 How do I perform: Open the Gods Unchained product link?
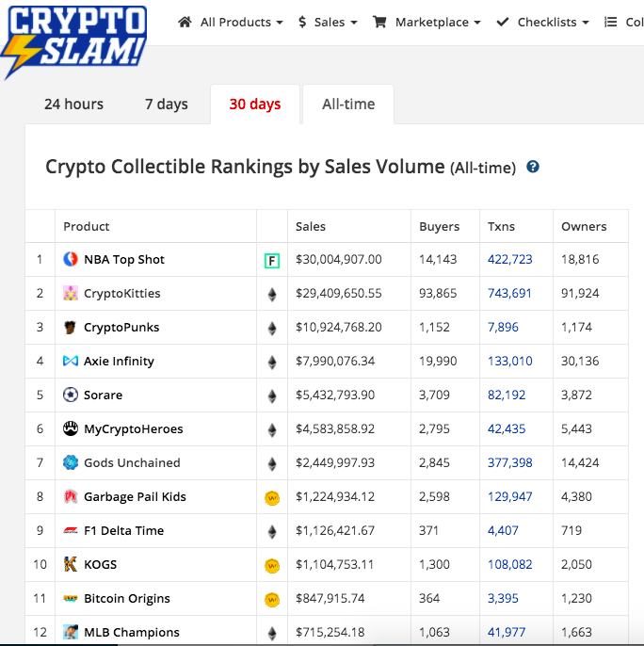(132, 463)
